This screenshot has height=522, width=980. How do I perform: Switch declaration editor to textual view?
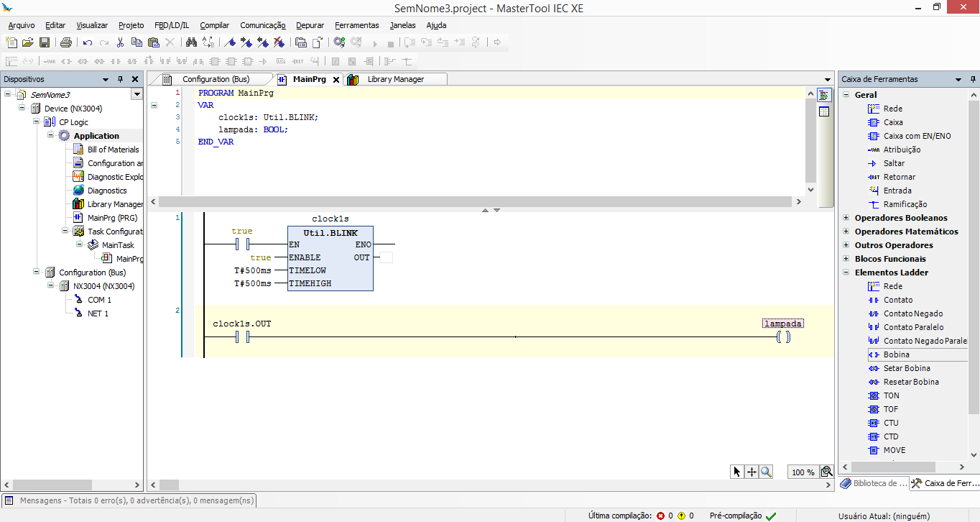824,95
